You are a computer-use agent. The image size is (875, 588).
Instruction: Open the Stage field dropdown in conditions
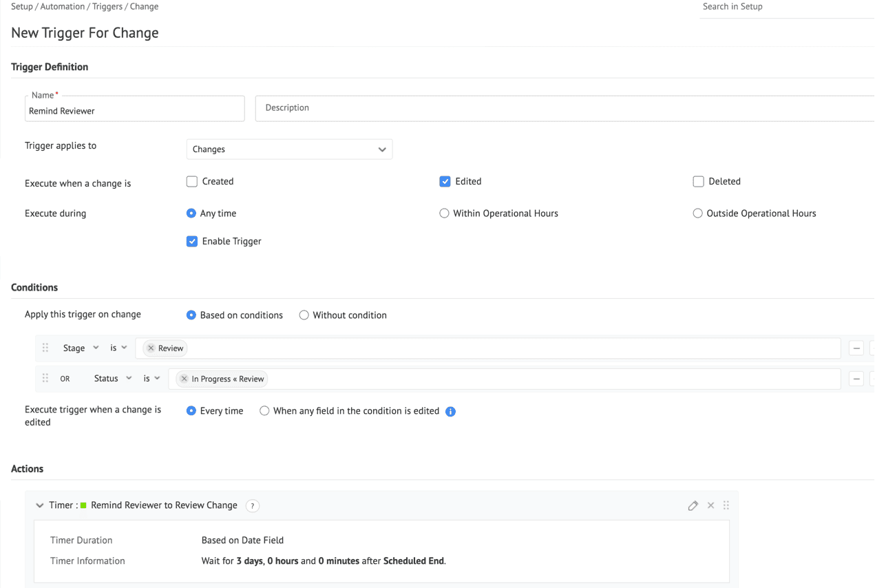[x=81, y=348]
